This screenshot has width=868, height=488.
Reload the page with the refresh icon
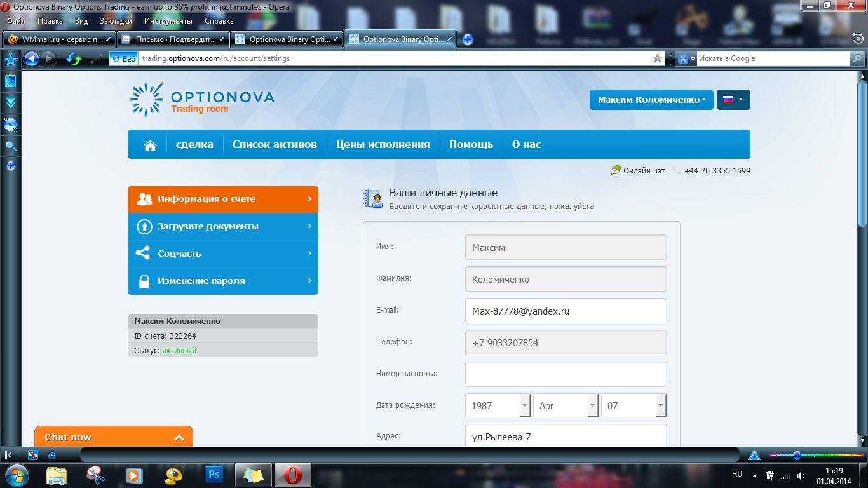[74, 59]
